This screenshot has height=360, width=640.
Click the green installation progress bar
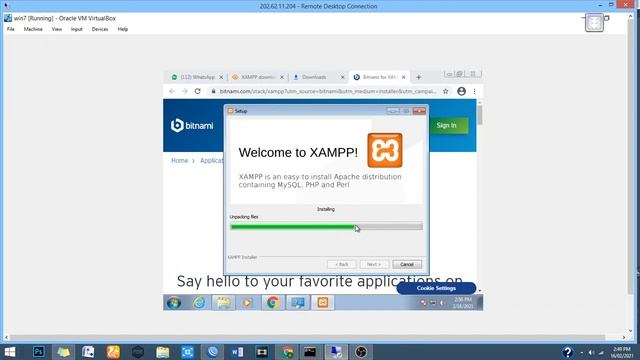[327, 227]
